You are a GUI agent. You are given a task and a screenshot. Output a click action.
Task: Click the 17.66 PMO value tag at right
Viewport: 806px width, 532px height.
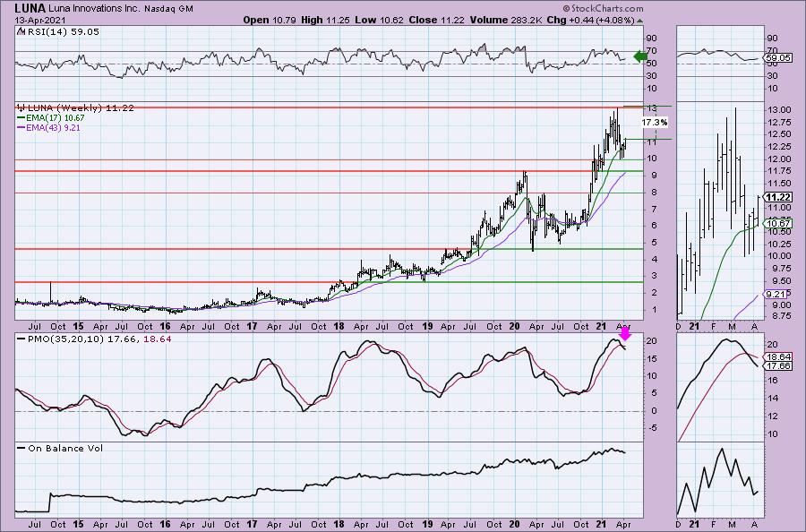click(778, 366)
